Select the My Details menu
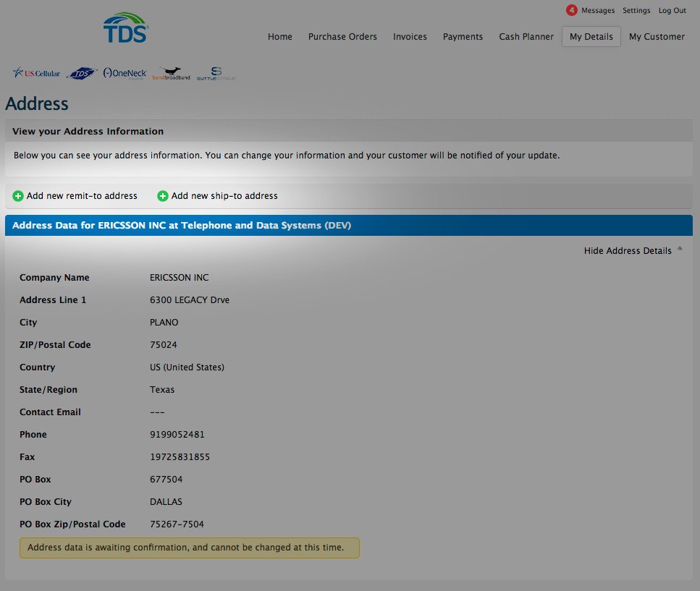Viewport: 700px width, 591px height. click(591, 37)
